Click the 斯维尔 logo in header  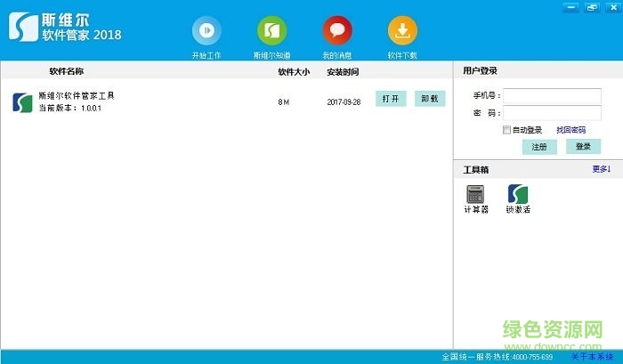pos(23,27)
